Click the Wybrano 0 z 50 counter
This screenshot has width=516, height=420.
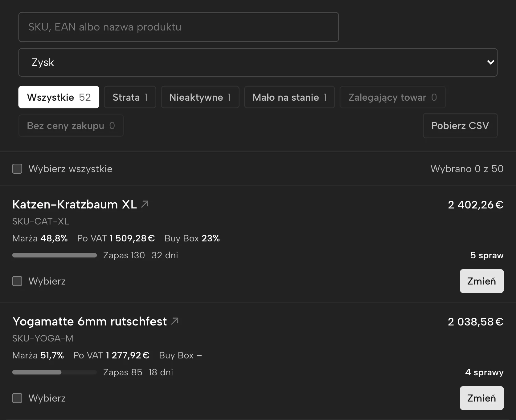click(x=467, y=169)
